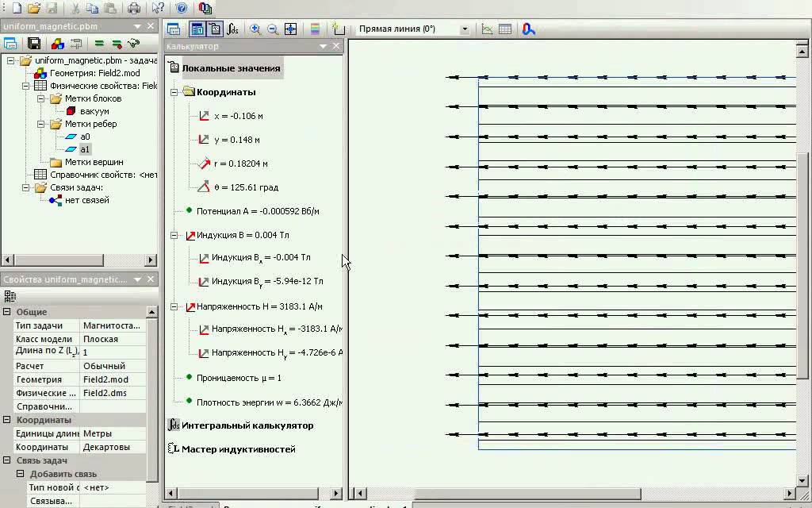
Task: Open a file with the folder icon
Action: pyautogui.click(x=34, y=8)
